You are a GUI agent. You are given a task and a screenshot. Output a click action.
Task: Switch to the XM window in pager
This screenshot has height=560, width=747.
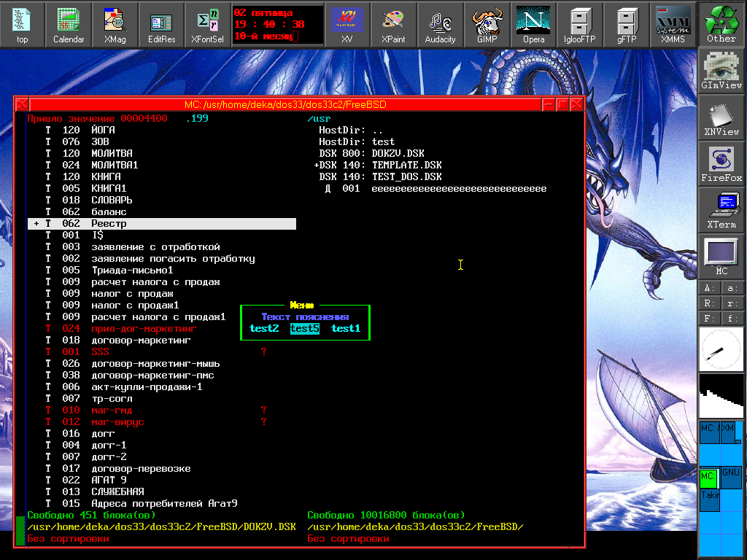728,432
